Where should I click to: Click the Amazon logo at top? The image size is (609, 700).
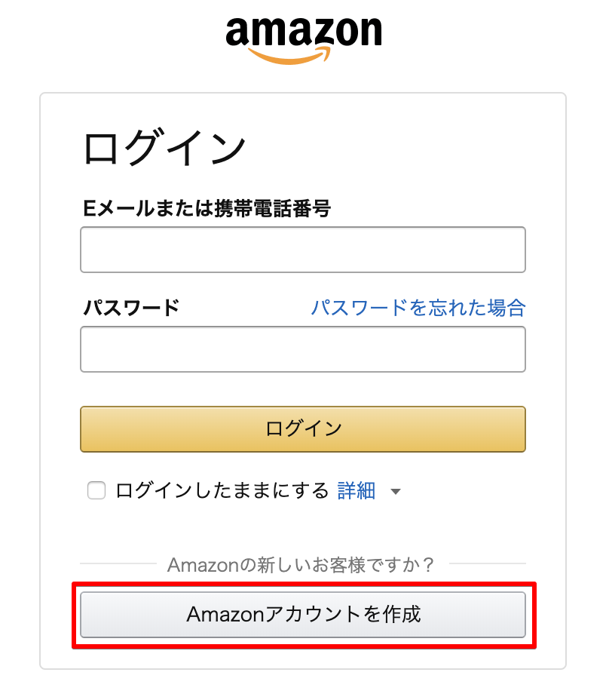[304, 40]
